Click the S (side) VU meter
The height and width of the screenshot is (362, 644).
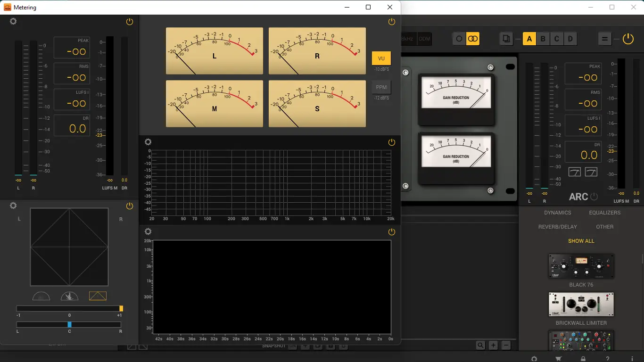(317, 104)
